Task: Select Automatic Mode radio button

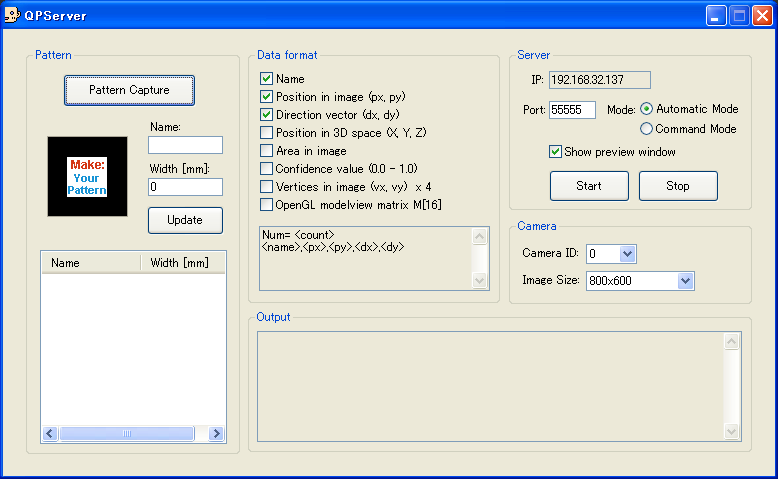Action: (646, 109)
